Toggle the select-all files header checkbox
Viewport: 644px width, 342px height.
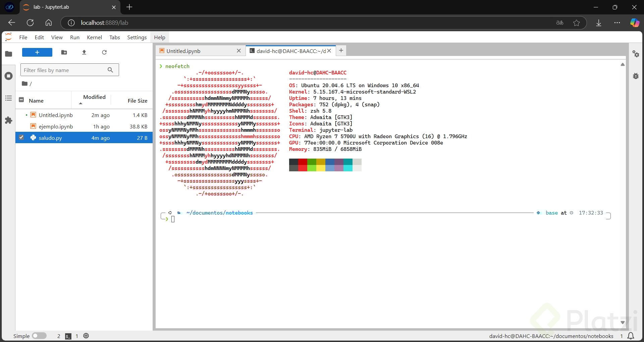click(21, 100)
